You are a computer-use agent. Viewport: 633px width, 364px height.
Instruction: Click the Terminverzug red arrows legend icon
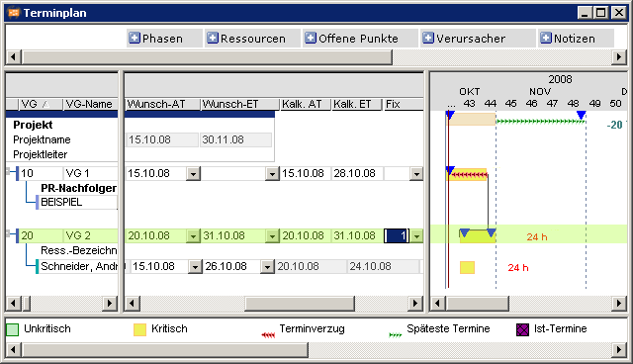coord(268,335)
